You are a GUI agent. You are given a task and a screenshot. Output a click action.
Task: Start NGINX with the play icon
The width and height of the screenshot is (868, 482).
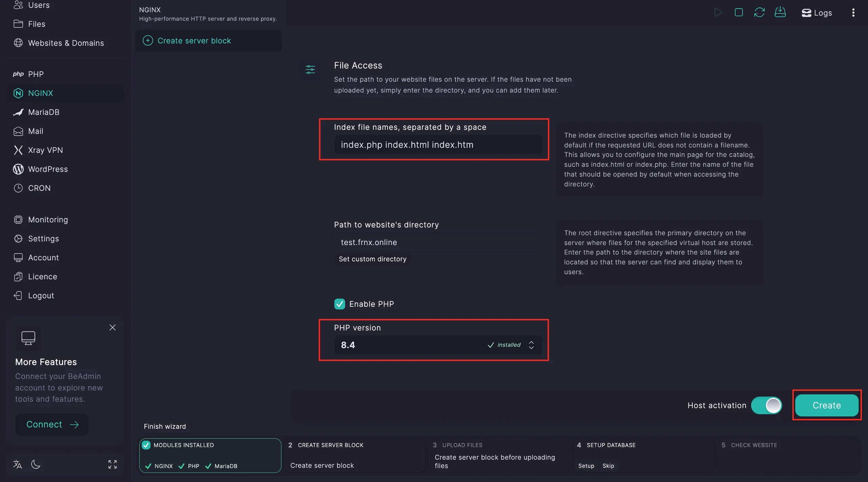click(718, 13)
